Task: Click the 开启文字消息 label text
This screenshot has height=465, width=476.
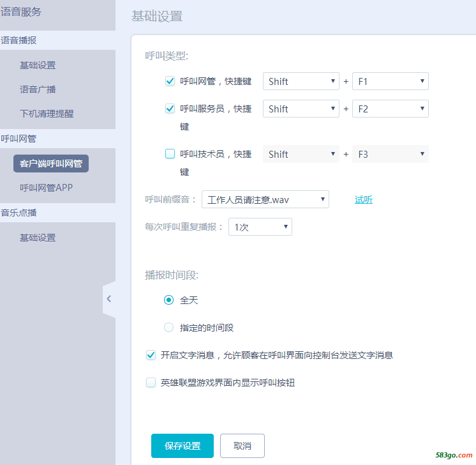Action: point(277,355)
